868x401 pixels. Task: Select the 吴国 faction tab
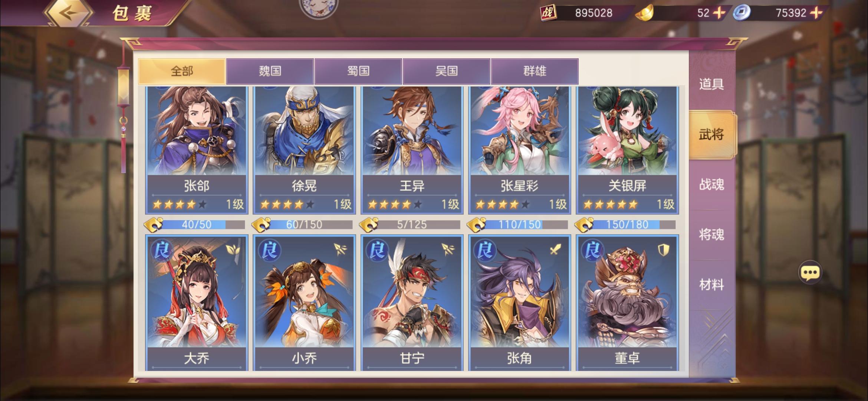point(447,71)
